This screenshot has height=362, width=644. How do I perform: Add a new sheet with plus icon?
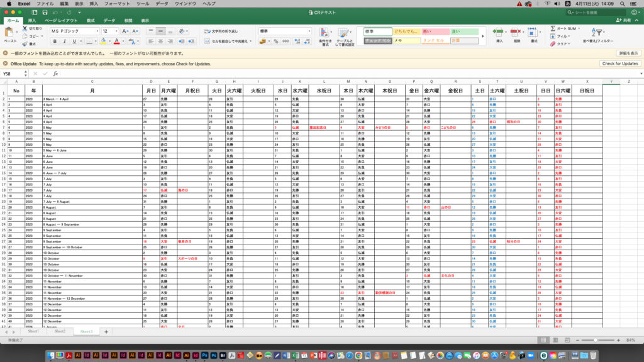[x=106, y=331]
